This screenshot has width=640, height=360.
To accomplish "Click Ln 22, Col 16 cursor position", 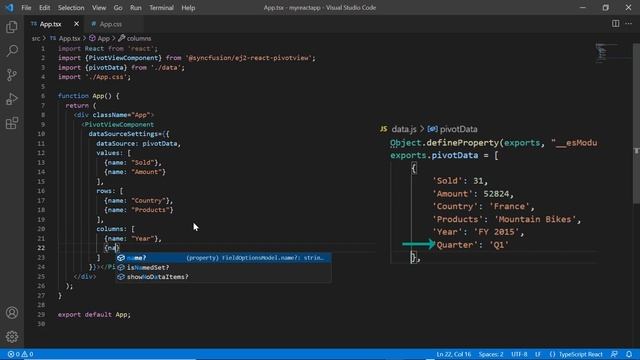I will 453,354.
